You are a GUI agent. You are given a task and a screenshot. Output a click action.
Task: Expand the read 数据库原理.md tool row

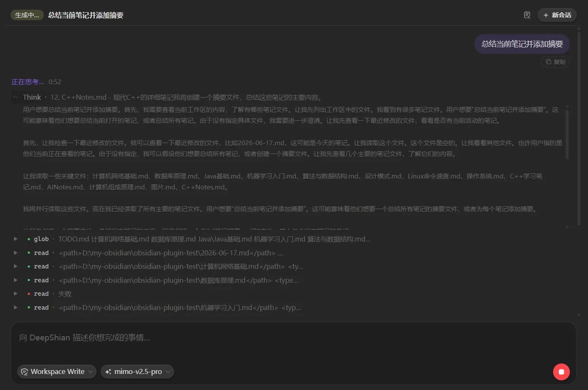pos(16,280)
